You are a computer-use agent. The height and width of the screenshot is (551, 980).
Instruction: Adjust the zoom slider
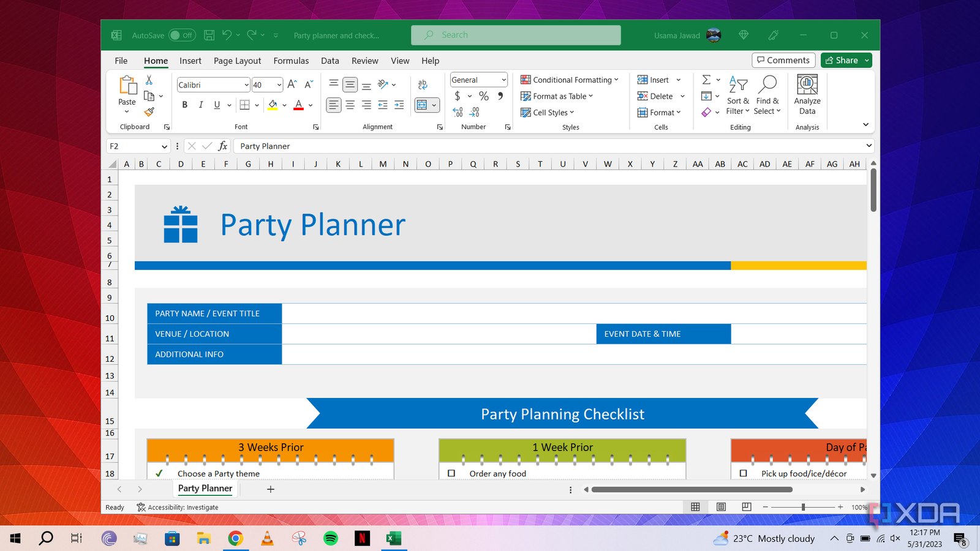coord(802,507)
